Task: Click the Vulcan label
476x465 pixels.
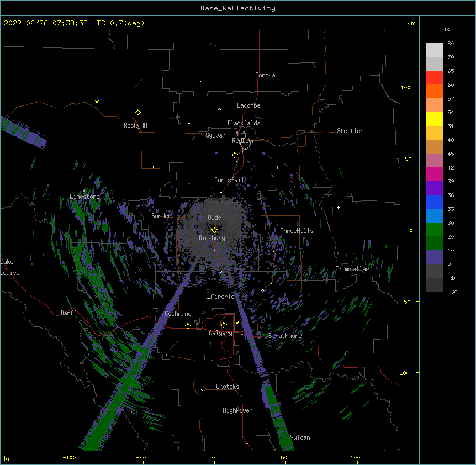Action: point(300,437)
